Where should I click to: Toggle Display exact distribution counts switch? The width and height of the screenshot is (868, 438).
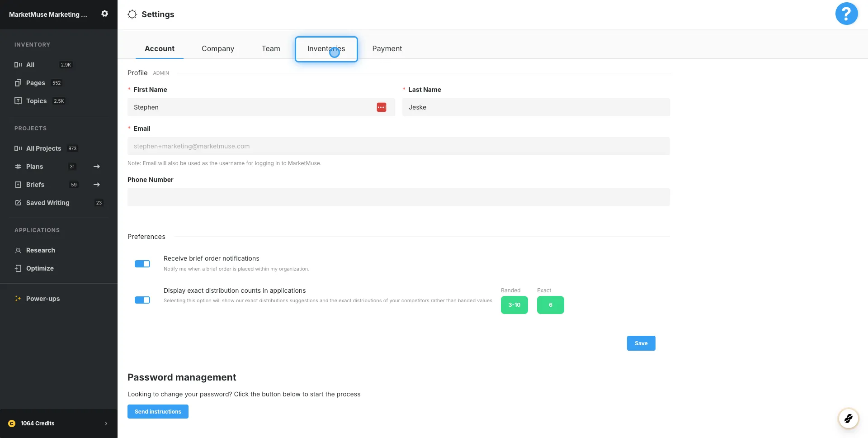click(142, 300)
